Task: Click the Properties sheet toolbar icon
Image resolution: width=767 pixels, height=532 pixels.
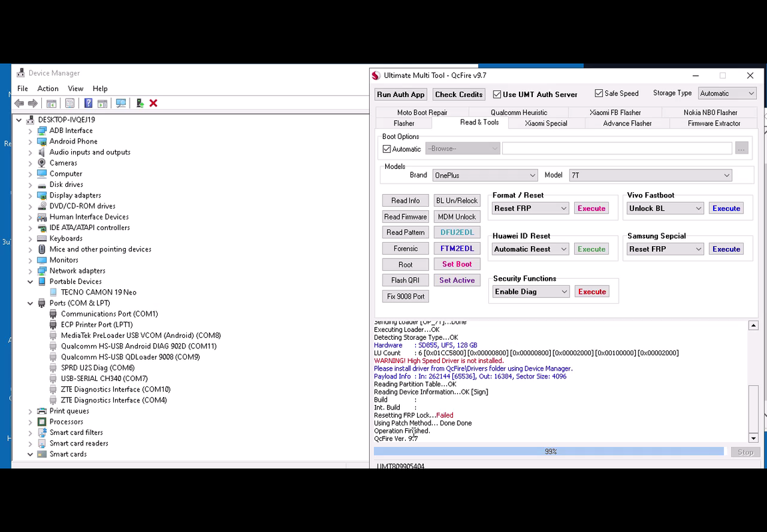Action: pyautogui.click(x=70, y=103)
